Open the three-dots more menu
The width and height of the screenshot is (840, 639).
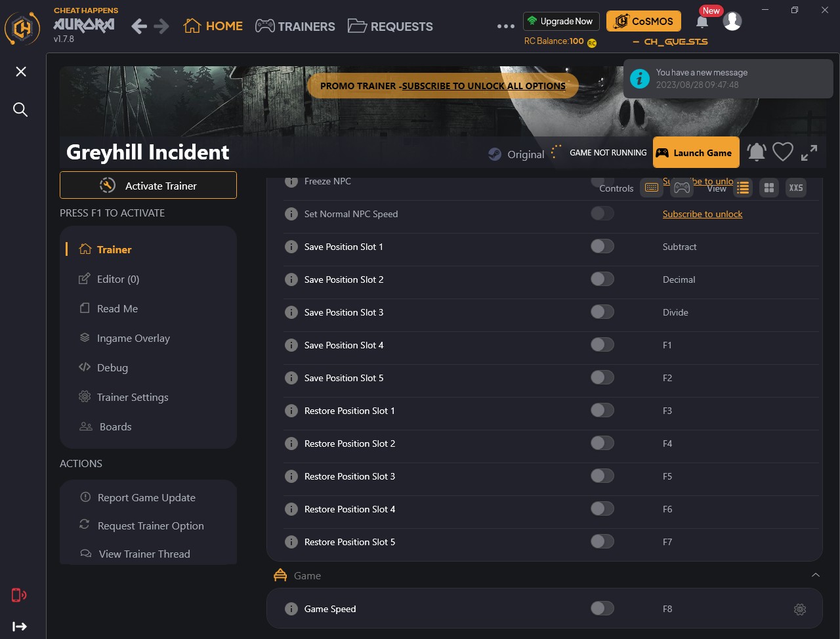click(506, 26)
